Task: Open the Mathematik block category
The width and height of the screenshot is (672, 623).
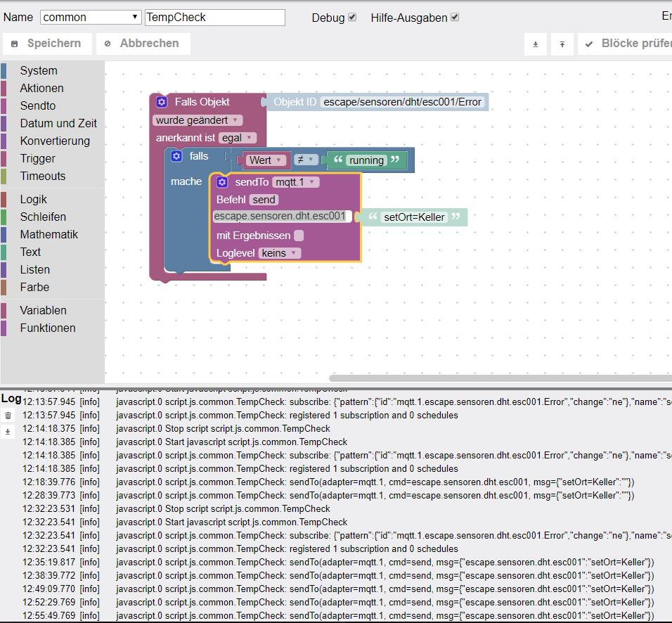Action: pyautogui.click(x=49, y=235)
